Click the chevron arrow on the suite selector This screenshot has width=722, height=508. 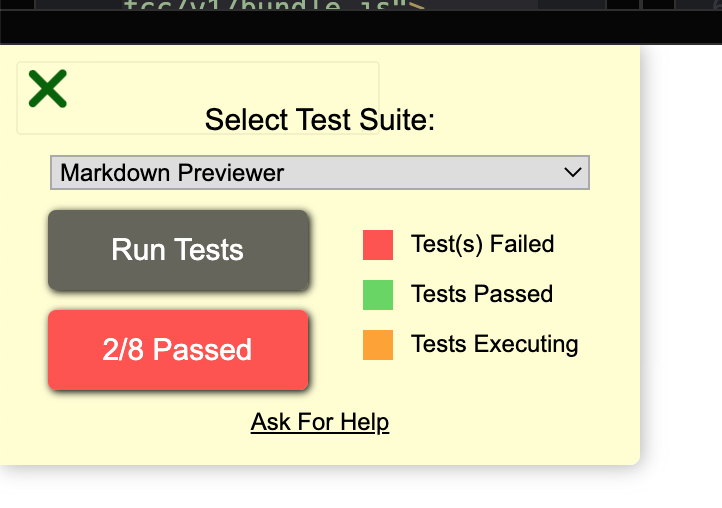[572, 172]
